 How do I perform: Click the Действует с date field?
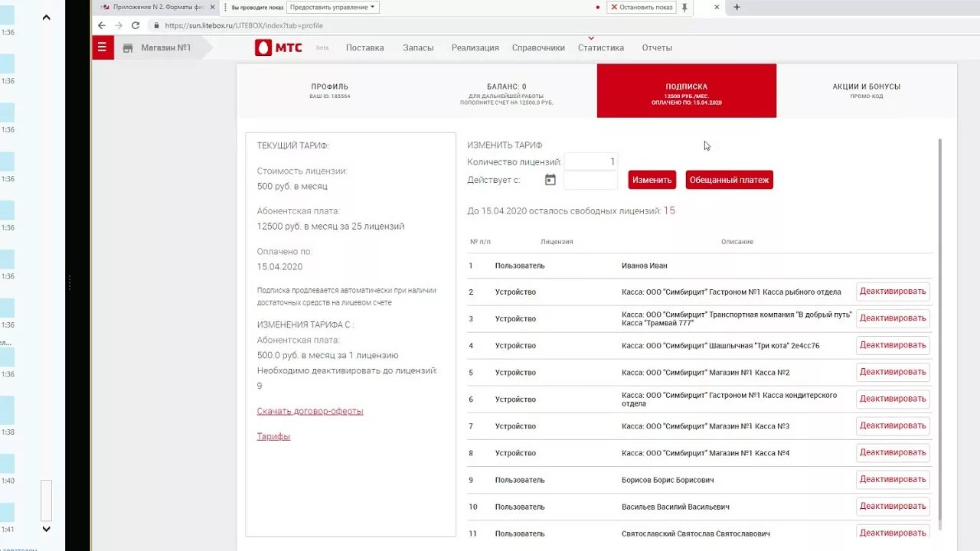[590, 180]
